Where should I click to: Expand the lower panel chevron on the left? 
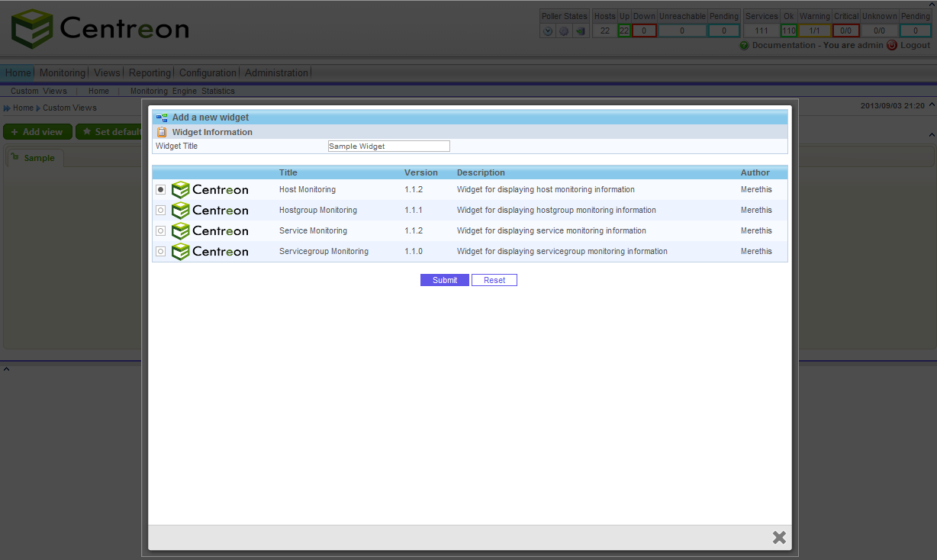coord(6,368)
